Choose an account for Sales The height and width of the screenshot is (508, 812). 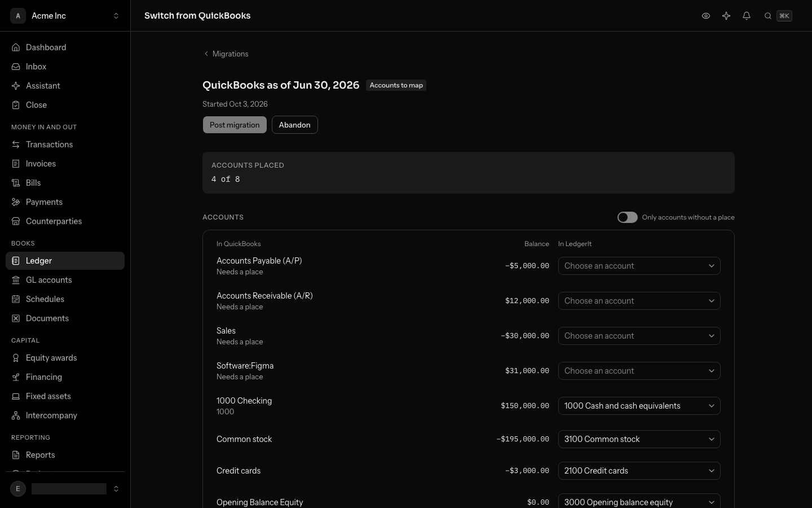click(x=639, y=336)
